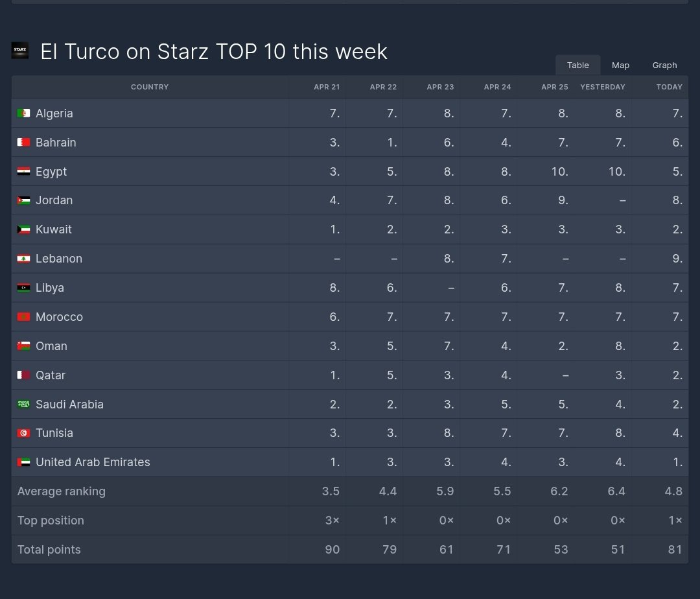Click the TODAY column header

(669, 87)
